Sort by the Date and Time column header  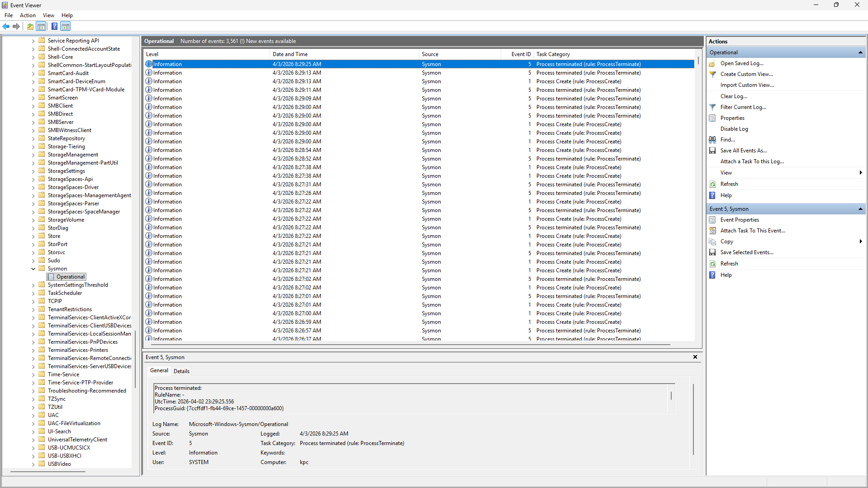coord(344,54)
